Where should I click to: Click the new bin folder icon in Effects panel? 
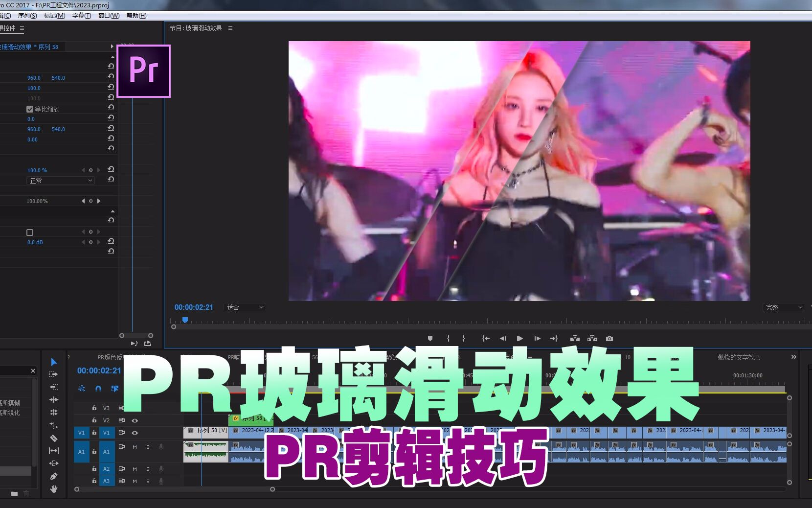click(x=14, y=493)
